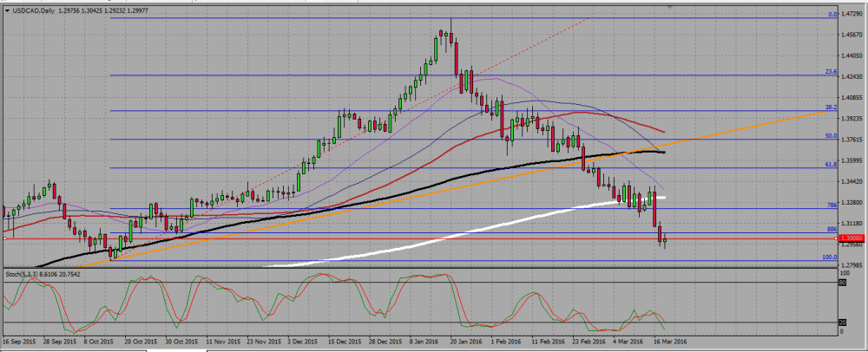Click price axis value 1.40855

(x=852, y=97)
